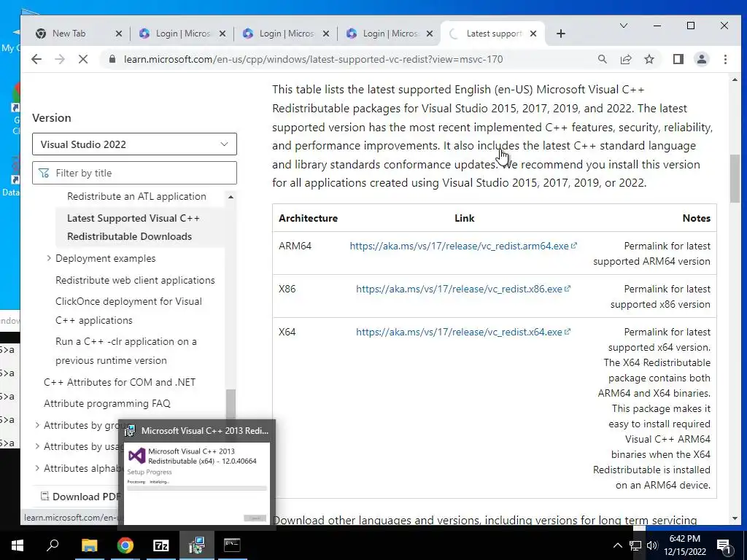Expand Deployment examples tree node

[x=49, y=258]
